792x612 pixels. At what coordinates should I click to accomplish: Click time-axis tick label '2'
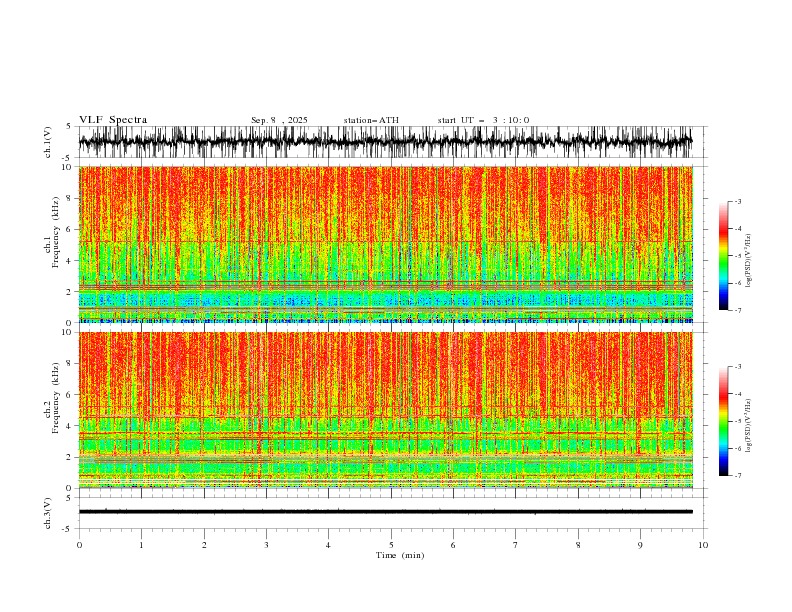click(x=204, y=545)
